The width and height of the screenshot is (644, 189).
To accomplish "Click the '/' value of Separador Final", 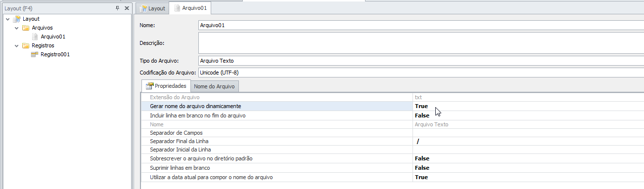I will tap(418, 141).
